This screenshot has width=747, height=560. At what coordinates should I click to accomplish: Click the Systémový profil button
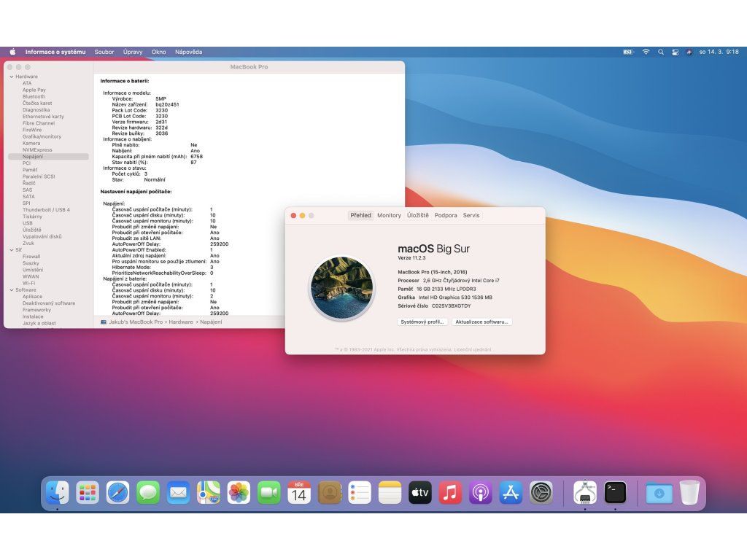pyautogui.click(x=422, y=322)
